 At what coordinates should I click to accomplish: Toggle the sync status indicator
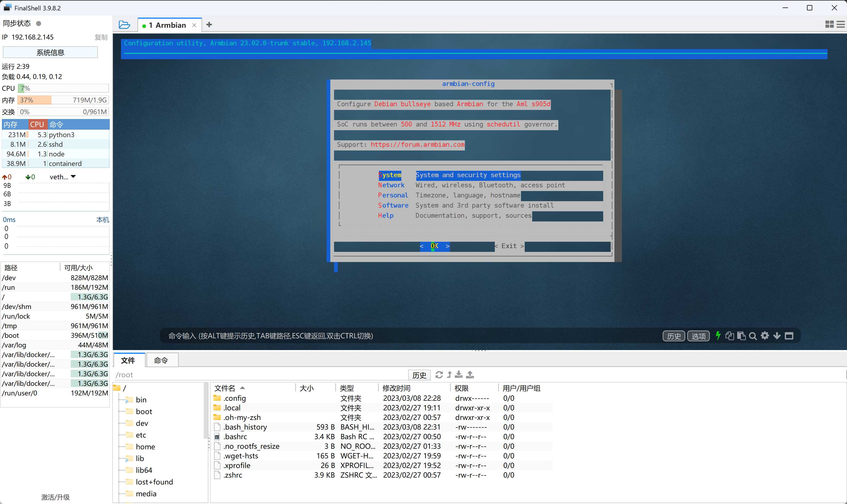pos(38,23)
